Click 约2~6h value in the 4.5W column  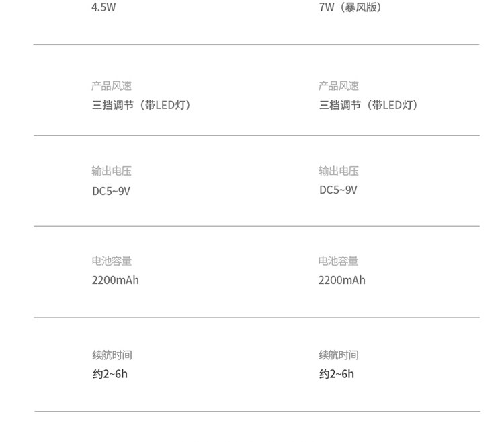tap(110, 374)
